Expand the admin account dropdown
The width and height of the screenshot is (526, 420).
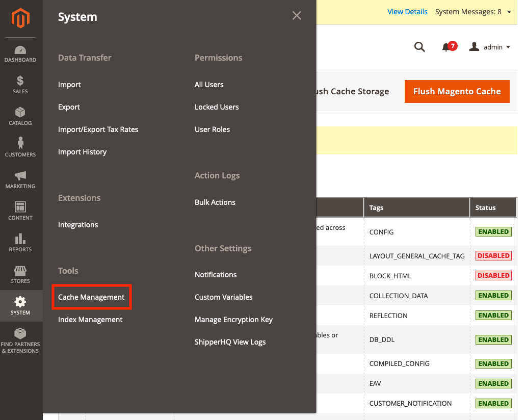click(x=490, y=47)
